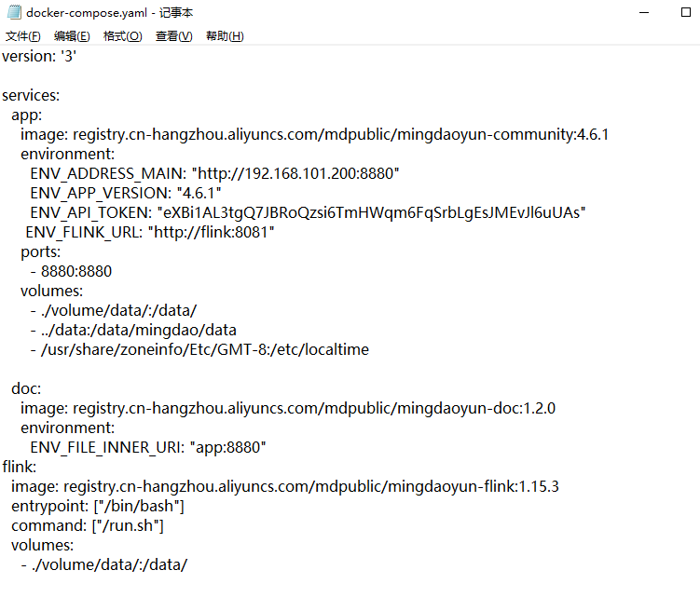Open the 文件(F) menu
This screenshot has height=611, width=700.
[22, 36]
